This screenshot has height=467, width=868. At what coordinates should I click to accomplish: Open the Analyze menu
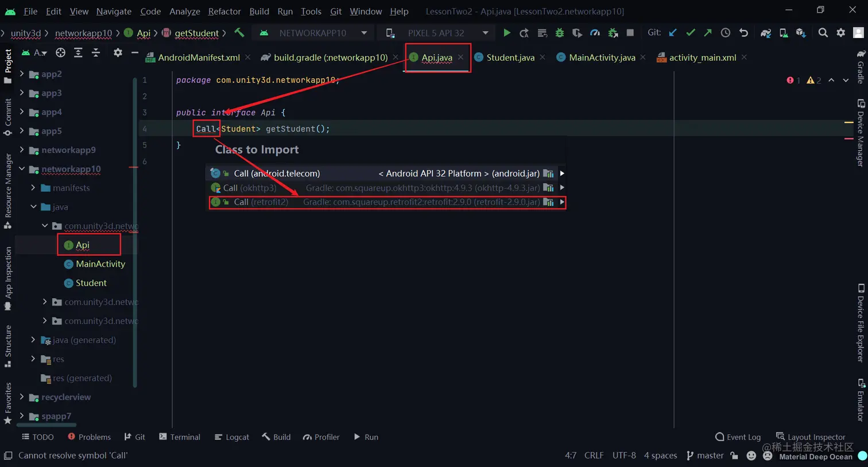(185, 11)
